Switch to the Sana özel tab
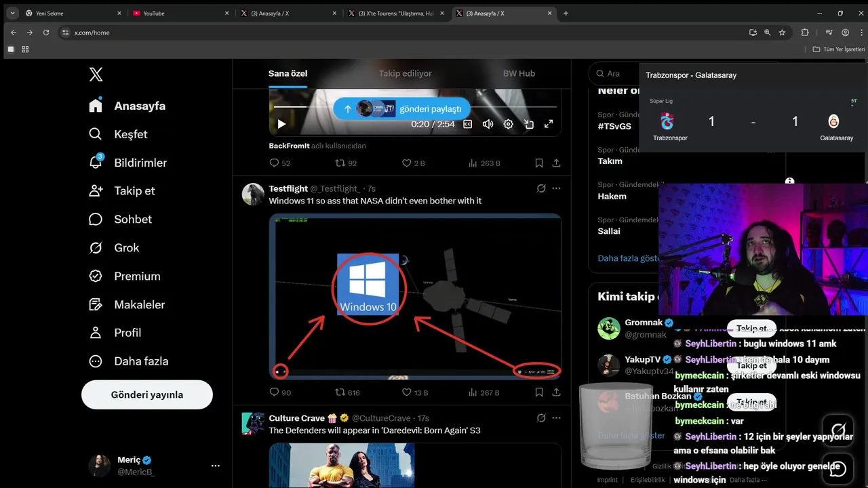868x488 pixels. point(288,73)
